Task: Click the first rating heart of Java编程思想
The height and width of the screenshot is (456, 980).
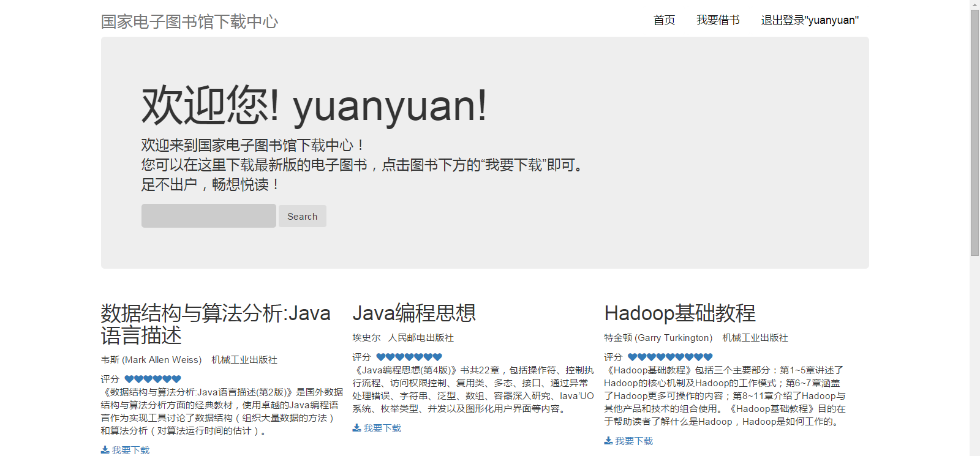Action: (381, 357)
